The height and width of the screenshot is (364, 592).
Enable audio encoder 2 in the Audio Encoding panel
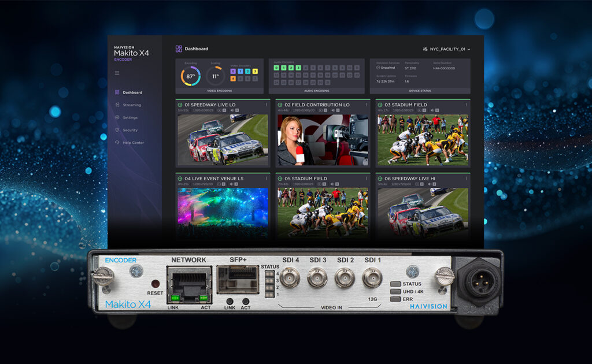pyautogui.click(x=291, y=67)
